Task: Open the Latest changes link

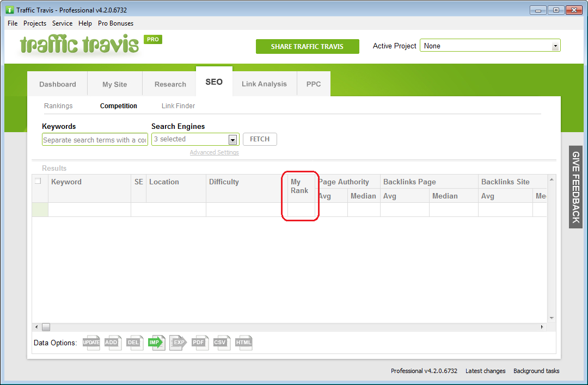Action: coord(485,371)
